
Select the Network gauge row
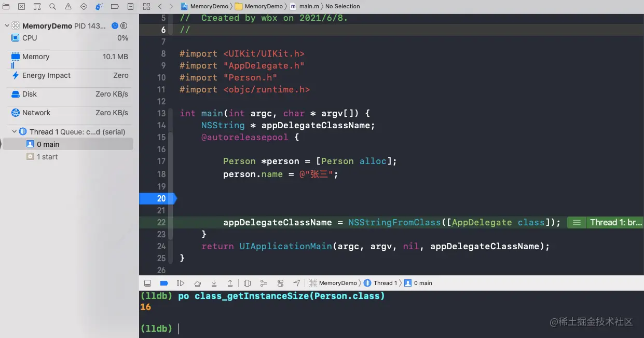click(x=70, y=113)
